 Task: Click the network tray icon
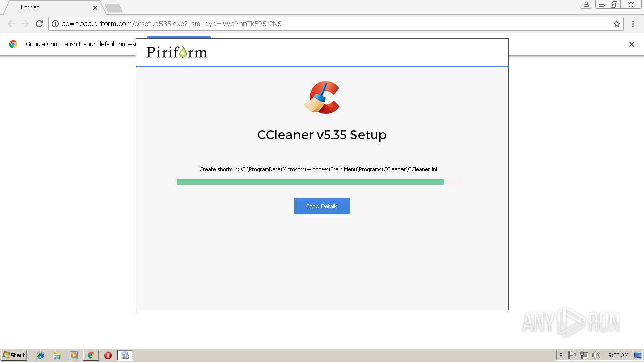click(x=584, y=355)
